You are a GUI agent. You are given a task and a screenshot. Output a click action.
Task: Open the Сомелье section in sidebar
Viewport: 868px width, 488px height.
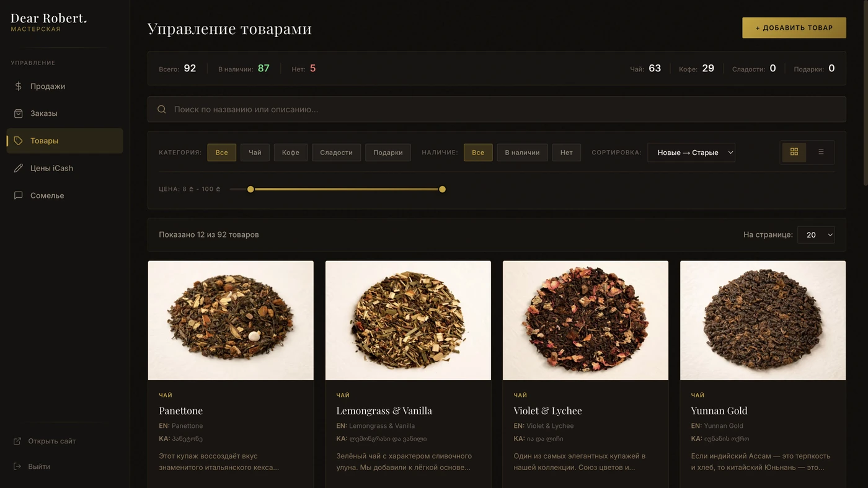click(47, 195)
